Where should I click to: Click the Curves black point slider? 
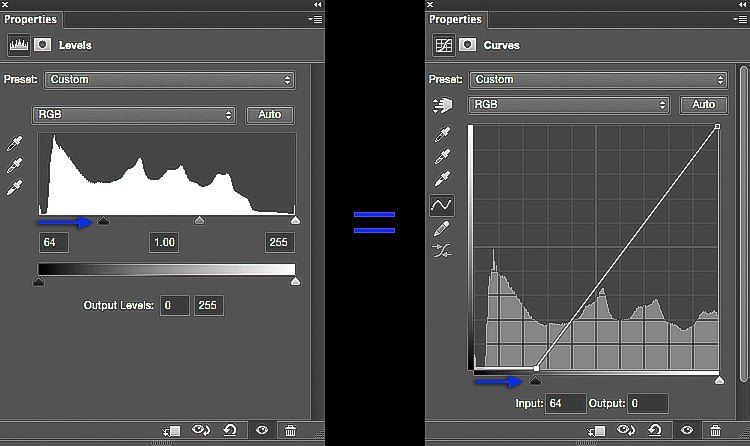536,380
